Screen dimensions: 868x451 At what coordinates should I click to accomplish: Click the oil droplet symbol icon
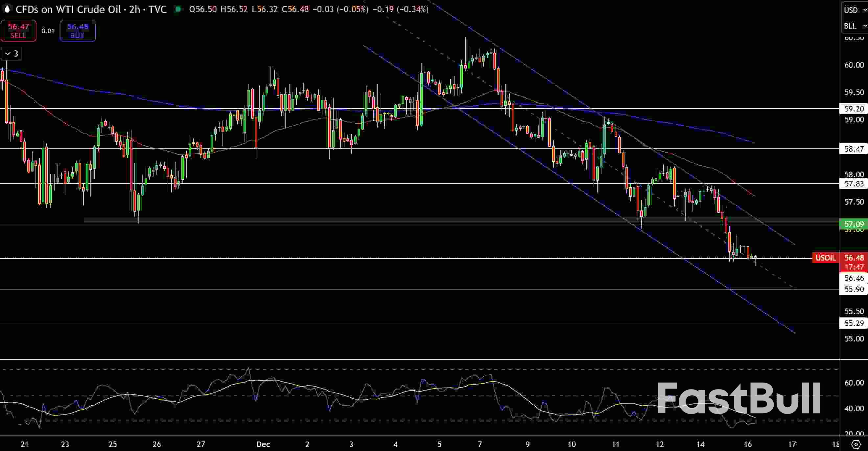[7, 10]
